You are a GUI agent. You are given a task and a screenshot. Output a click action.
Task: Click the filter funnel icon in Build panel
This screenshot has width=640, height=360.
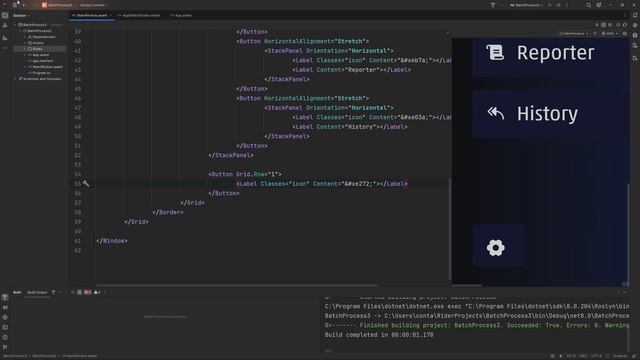53,292
